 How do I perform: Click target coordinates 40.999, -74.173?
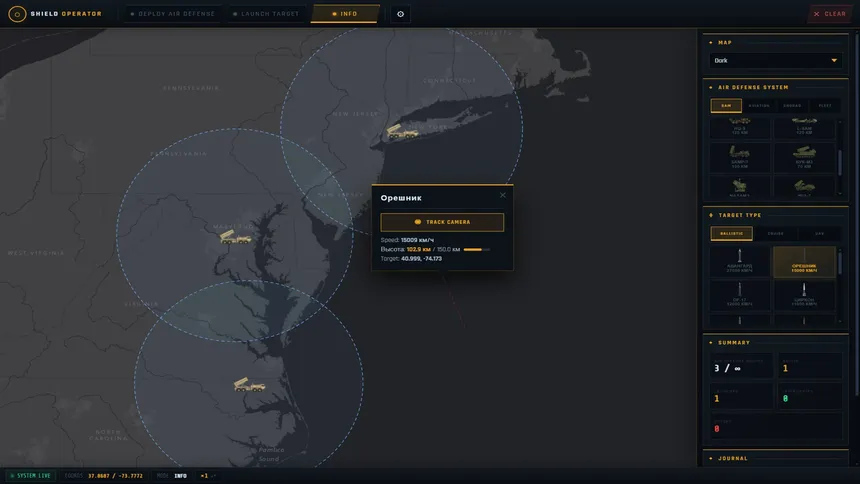point(421,258)
